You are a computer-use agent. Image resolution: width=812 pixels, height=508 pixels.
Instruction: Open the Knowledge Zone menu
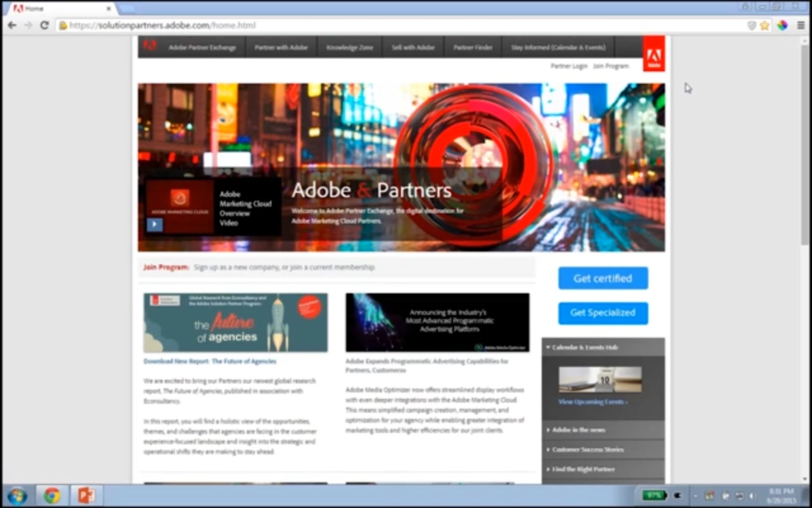(349, 47)
